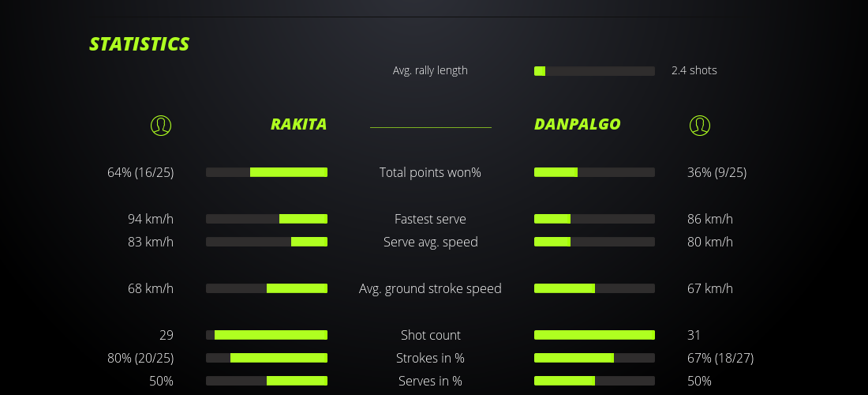Viewport: 868px width, 395px height.
Task: Open the DANPALGO player name
Action: click(577, 124)
